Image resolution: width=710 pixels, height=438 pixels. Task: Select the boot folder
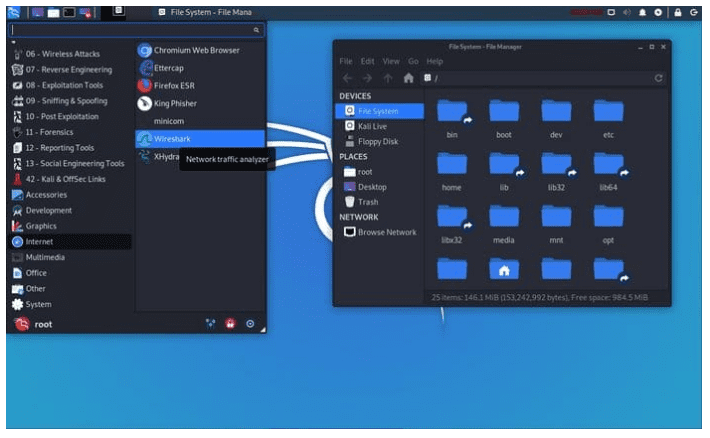click(x=504, y=119)
